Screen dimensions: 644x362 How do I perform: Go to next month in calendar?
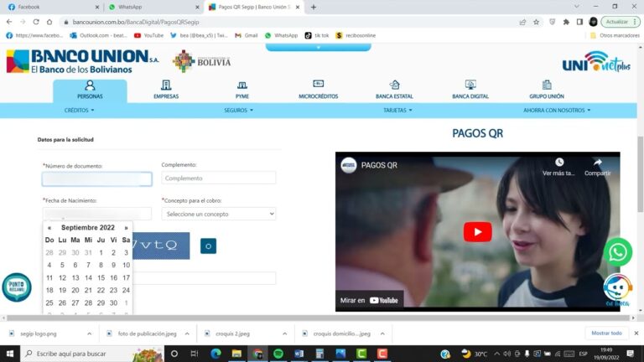point(126,228)
